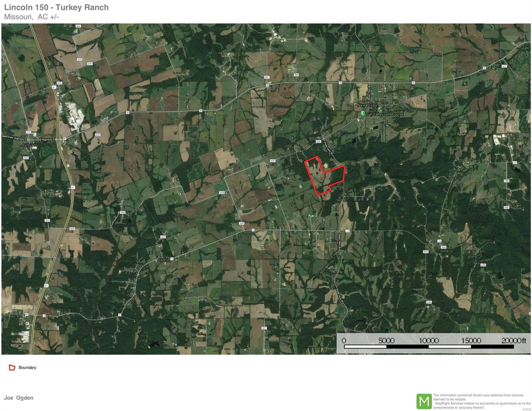Click the NN route marker

(296, 75)
